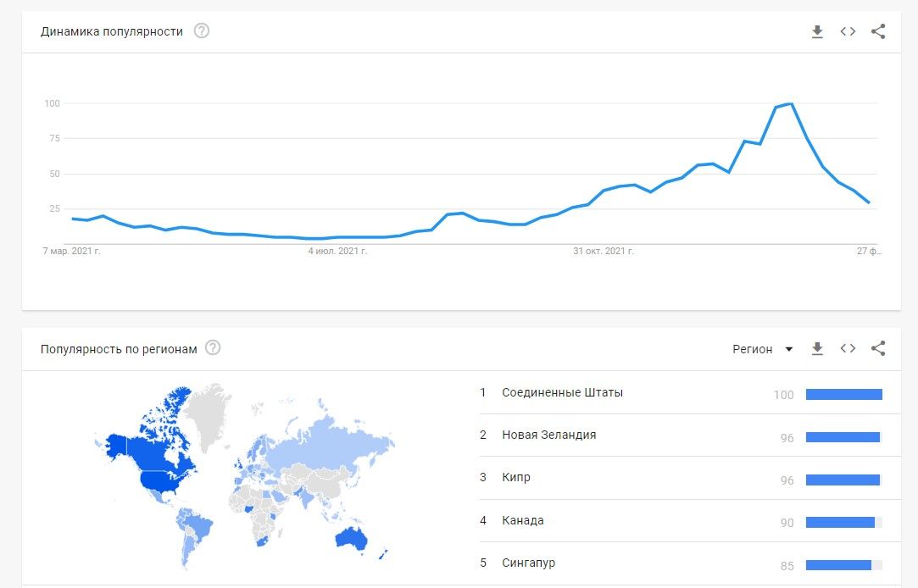The image size is (918, 588).
Task: Share the Динамика популярности chart
Action: point(878,31)
